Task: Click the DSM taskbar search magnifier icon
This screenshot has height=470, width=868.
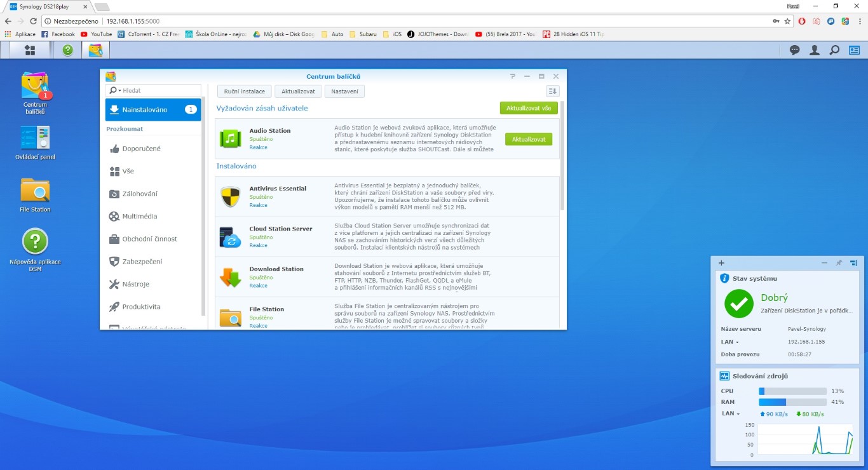Action: pos(834,50)
